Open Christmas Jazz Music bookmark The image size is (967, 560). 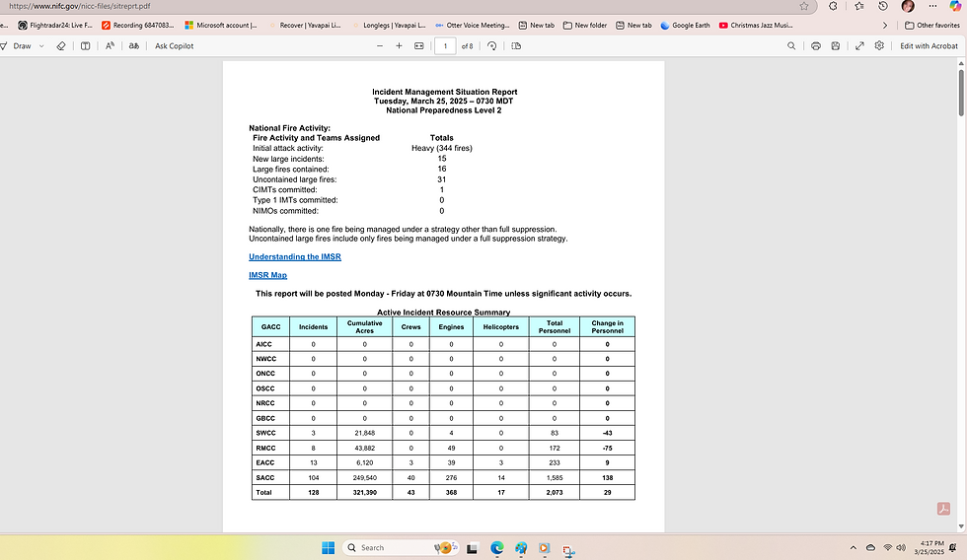point(756,26)
